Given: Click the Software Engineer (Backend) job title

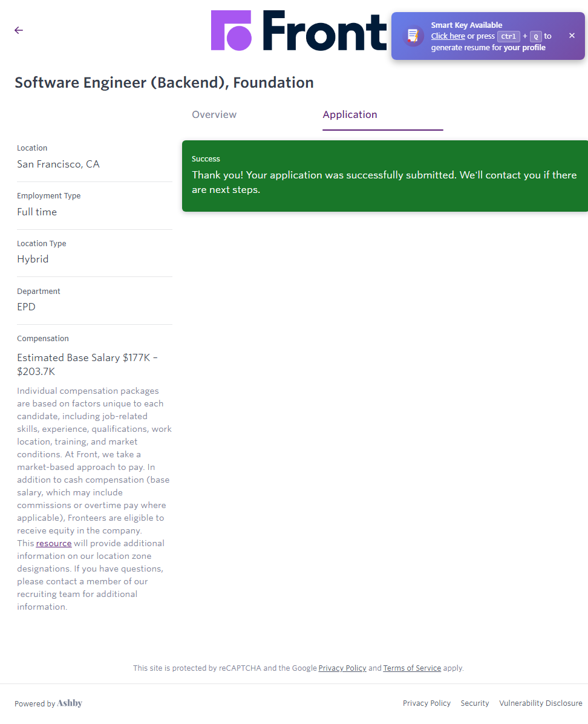Looking at the screenshot, I should 164,83.
